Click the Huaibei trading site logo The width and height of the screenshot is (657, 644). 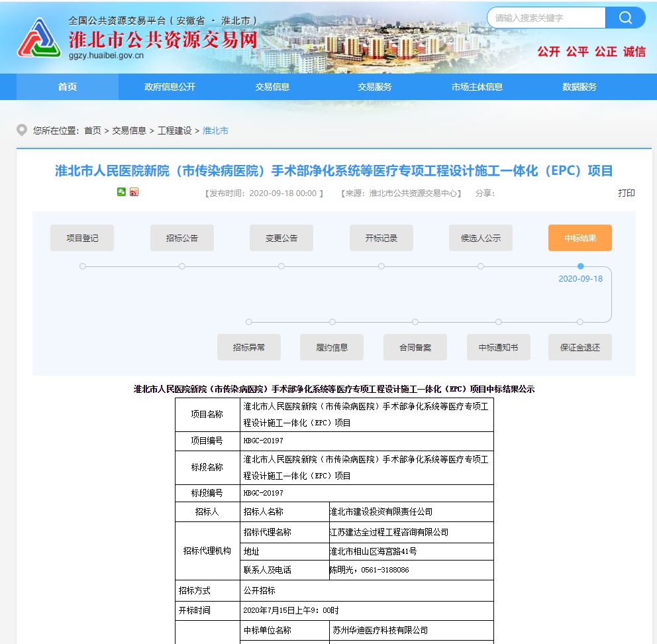[39, 38]
